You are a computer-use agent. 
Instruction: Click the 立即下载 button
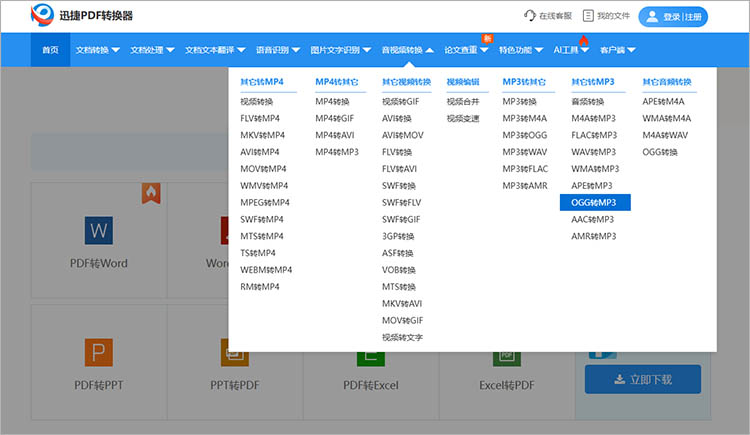(x=643, y=379)
